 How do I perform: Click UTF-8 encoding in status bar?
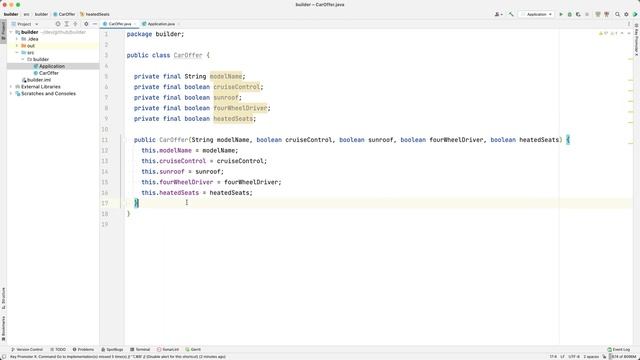(574, 357)
